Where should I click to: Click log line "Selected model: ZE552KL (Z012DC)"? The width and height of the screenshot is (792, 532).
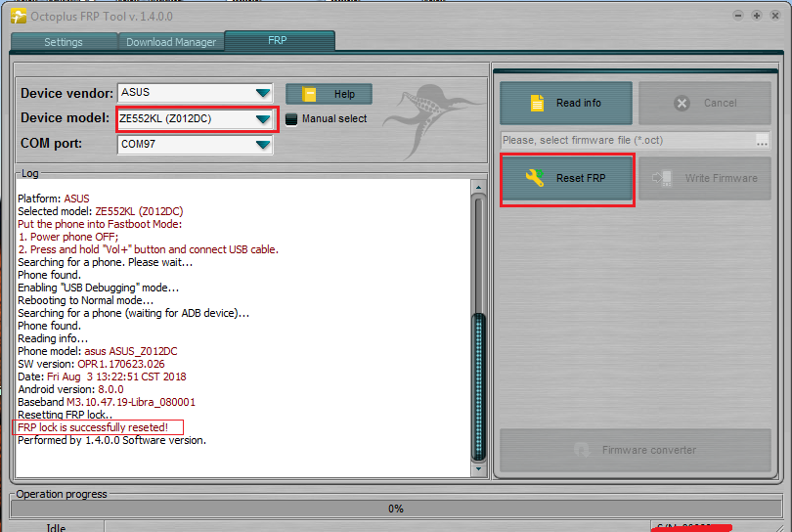pyautogui.click(x=101, y=211)
